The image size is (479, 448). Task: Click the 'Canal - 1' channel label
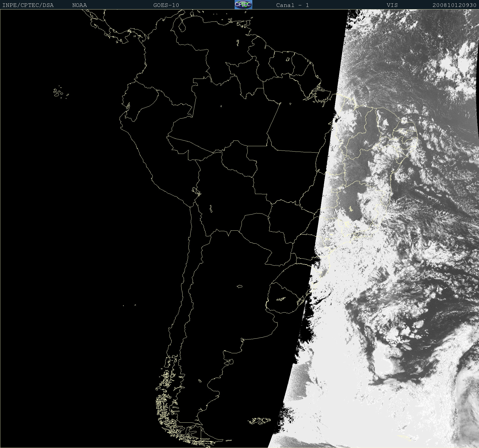click(293, 5)
